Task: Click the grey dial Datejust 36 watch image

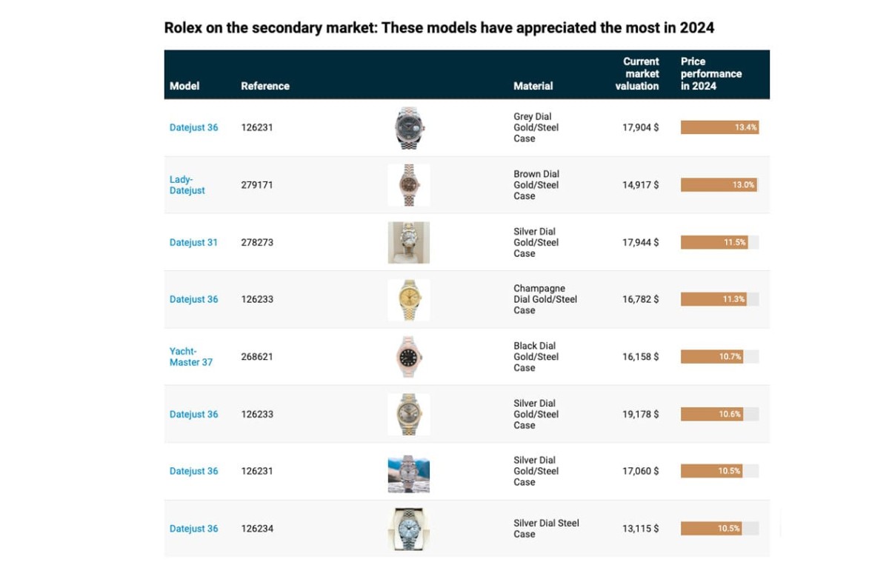Action: tap(410, 127)
